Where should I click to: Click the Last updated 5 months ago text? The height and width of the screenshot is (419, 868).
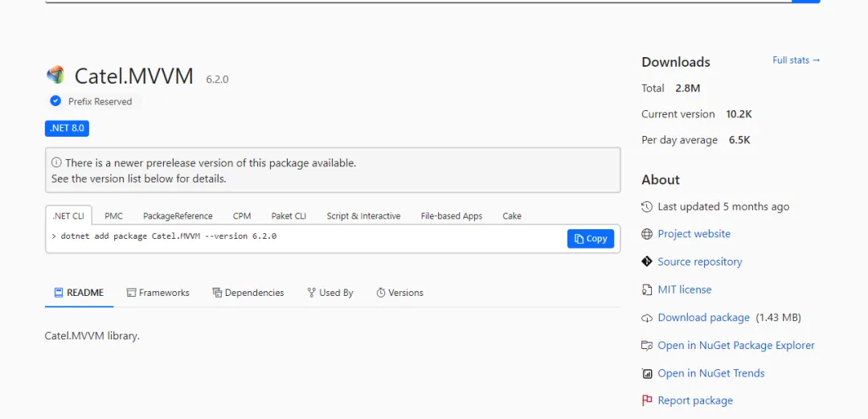tap(723, 207)
